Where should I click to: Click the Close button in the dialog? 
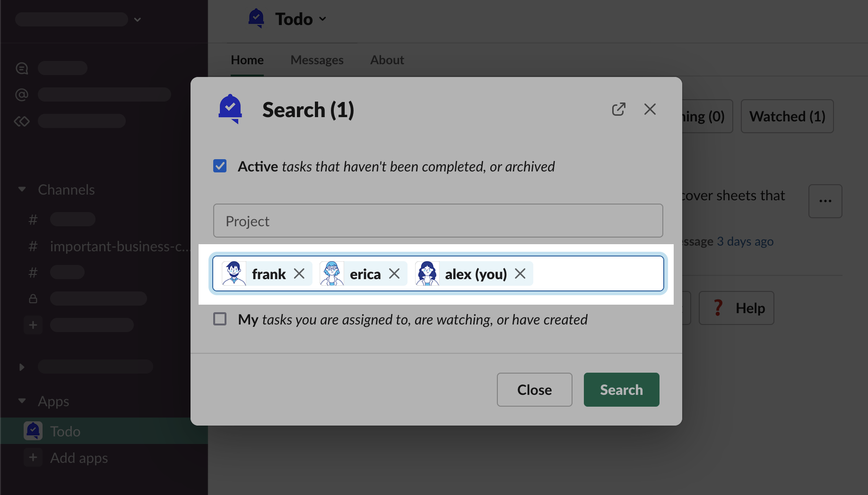click(534, 390)
